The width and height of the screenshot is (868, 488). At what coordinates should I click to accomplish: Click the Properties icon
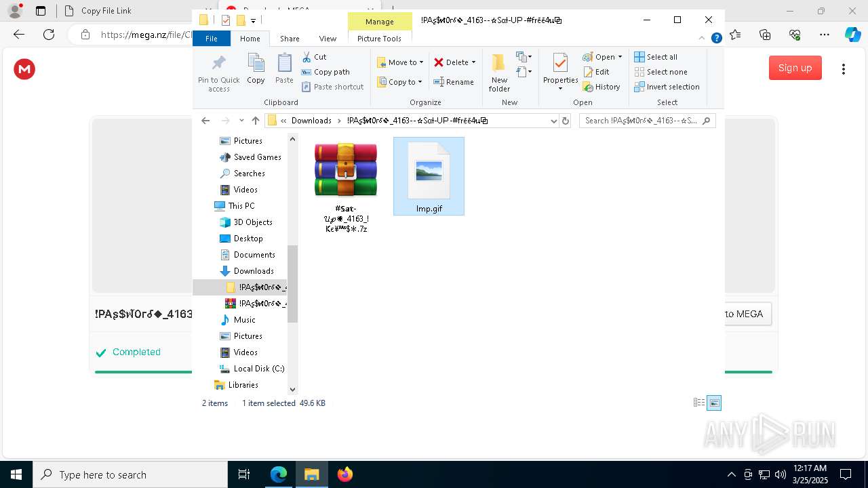click(x=560, y=64)
